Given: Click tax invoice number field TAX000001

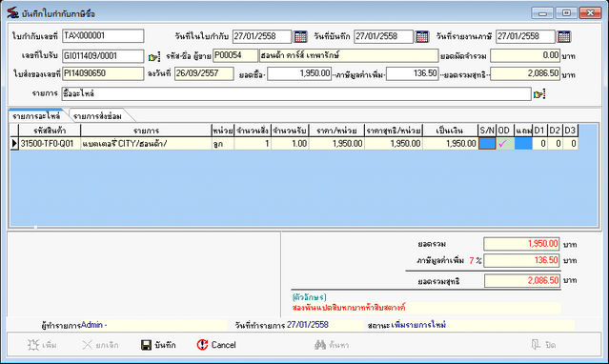Looking at the screenshot, I should pos(103,36).
